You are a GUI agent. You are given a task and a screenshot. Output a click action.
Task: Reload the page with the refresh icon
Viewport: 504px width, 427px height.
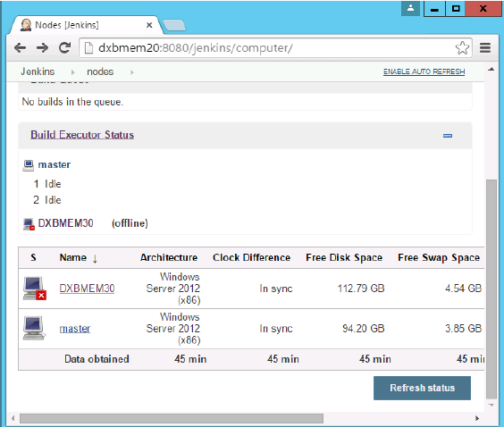[x=64, y=48]
